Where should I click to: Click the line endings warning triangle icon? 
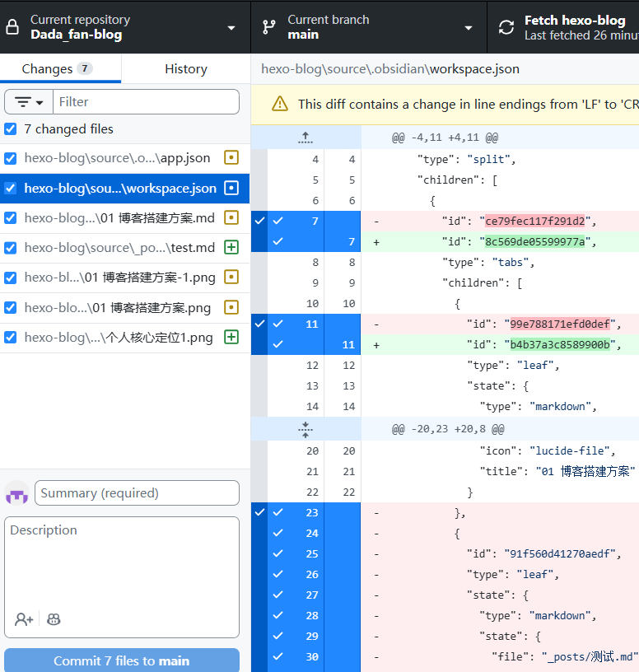(280, 104)
